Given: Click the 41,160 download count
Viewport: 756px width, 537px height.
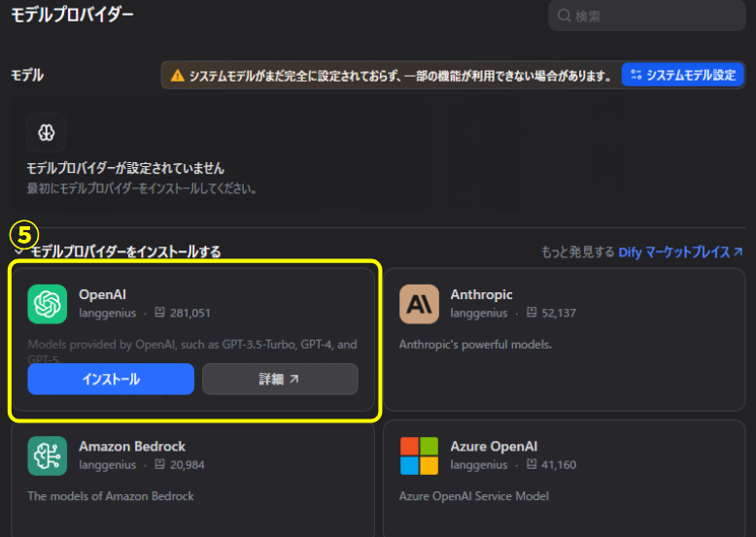Looking at the screenshot, I should point(559,465).
